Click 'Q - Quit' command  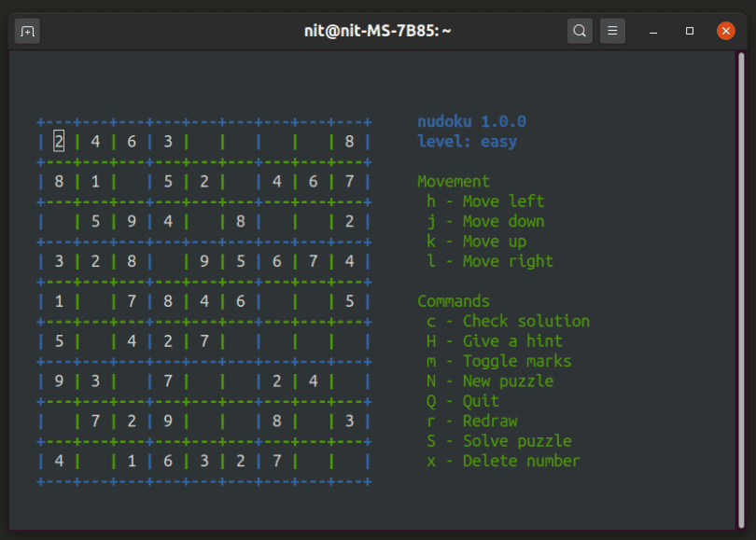coord(463,401)
